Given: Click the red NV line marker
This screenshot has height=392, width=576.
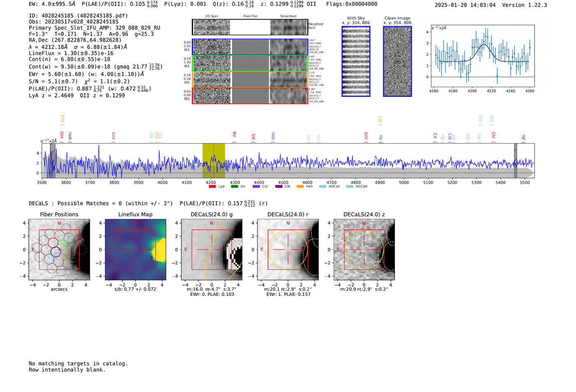Looking at the screenshot, I should click(x=234, y=137).
